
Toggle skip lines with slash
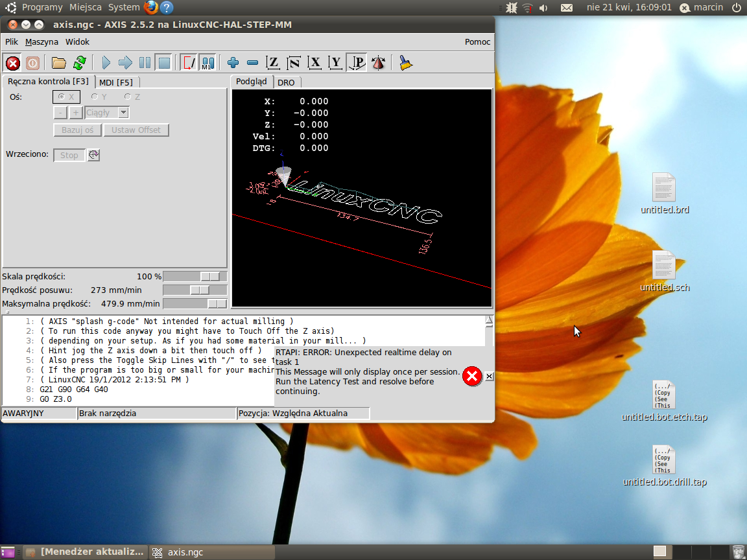tap(189, 63)
